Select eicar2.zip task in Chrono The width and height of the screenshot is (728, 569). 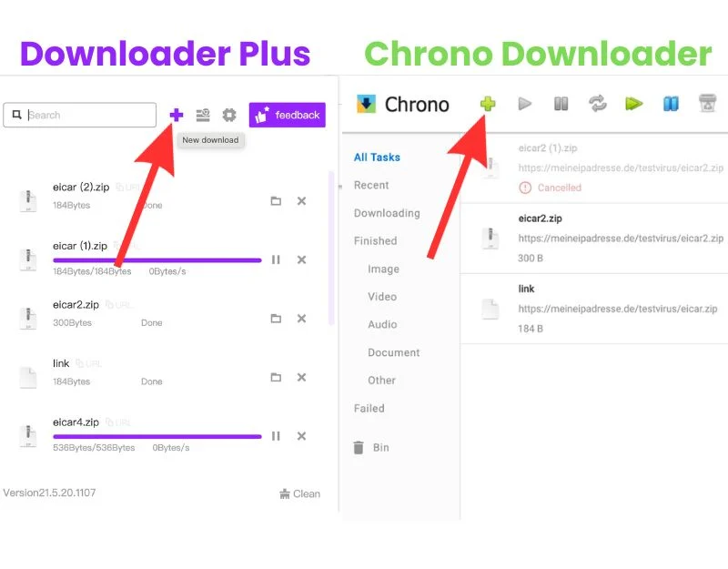(x=594, y=239)
